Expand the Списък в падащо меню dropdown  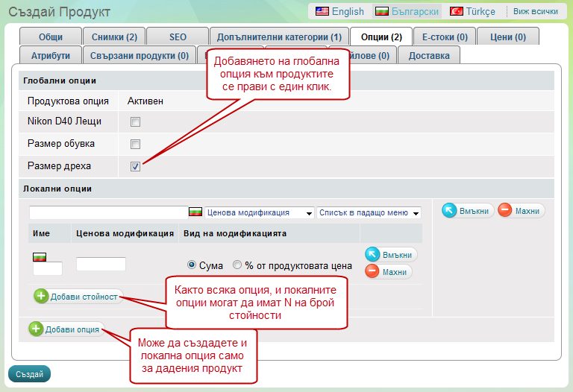pyautogui.click(x=369, y=212)
